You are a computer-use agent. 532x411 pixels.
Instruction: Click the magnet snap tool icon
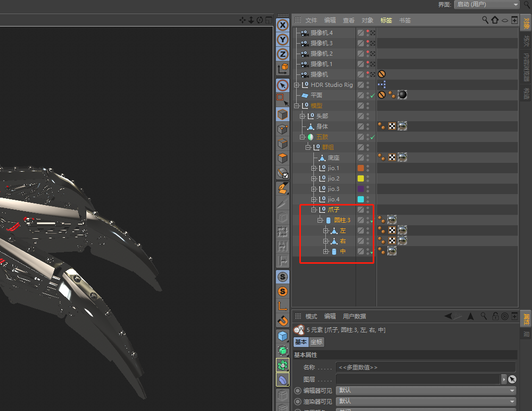tap(282, 320)
